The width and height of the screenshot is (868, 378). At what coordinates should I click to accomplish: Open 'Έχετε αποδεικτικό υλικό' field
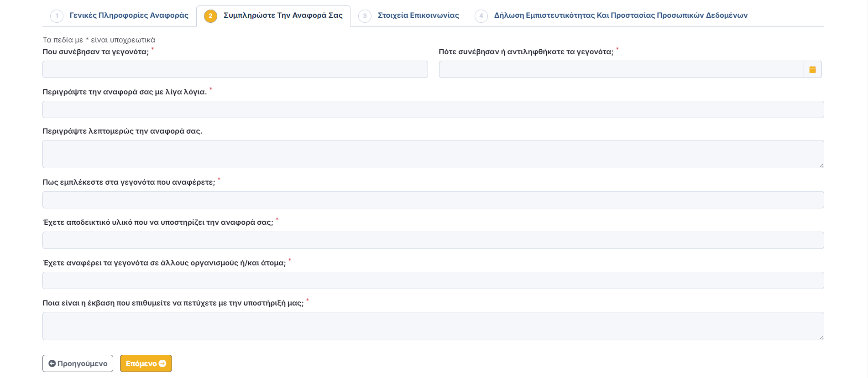pyautogui.click(x=433, y=240)
